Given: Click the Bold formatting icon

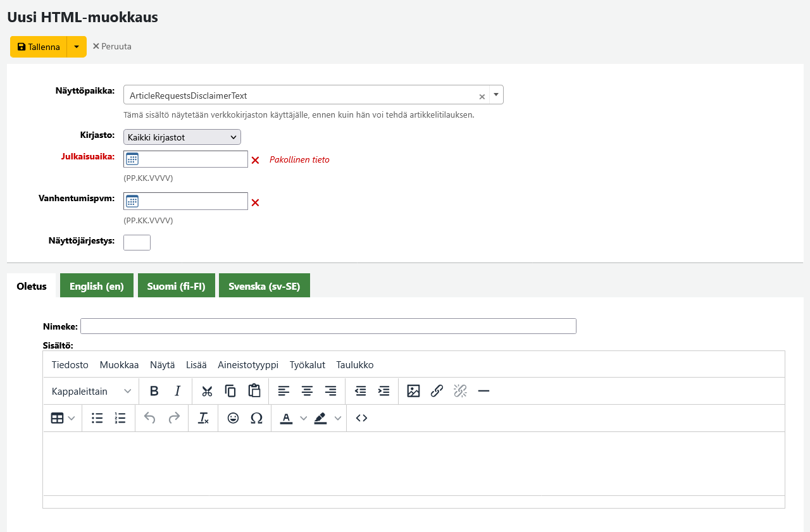Looking at the screenshot, I should pos(154,391).
